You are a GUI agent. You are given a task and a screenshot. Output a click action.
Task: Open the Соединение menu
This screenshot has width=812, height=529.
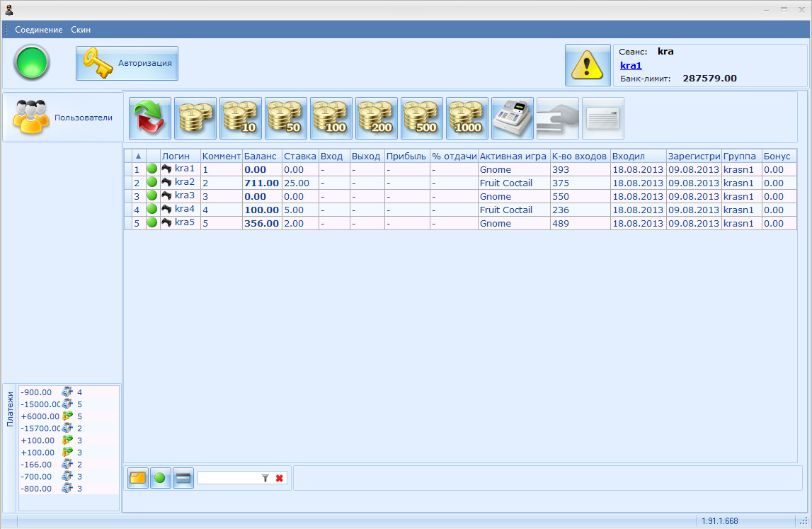point(39,30)
